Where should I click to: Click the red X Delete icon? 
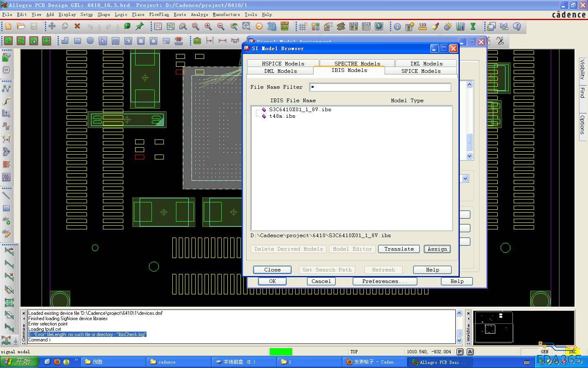coord(77,27)
